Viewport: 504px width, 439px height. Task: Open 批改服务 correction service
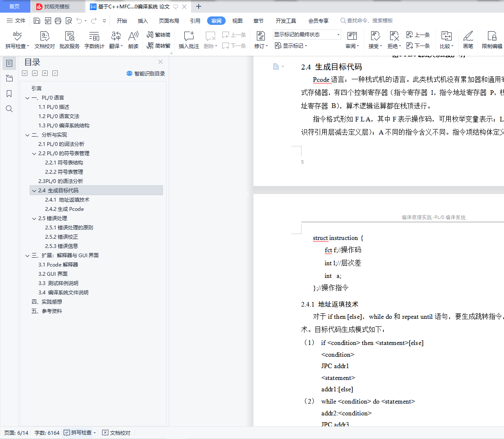(70, 40)
